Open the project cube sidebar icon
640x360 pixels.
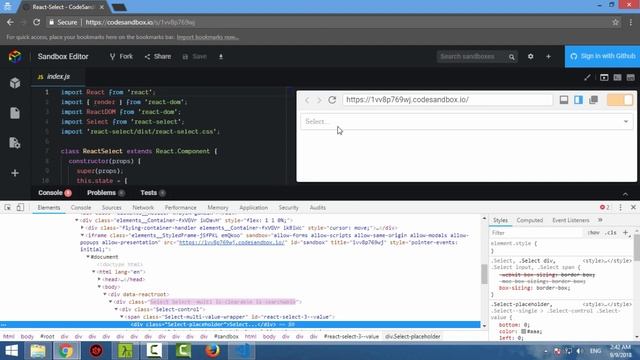15,83
